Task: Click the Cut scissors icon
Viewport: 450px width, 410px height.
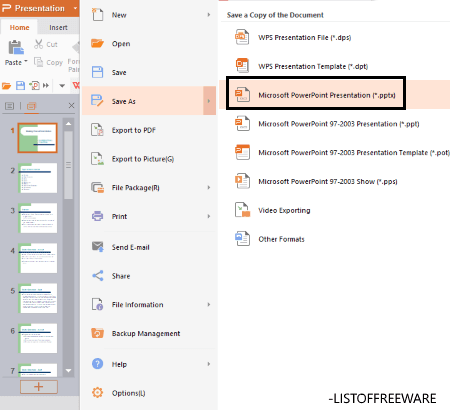Action: 39,44
